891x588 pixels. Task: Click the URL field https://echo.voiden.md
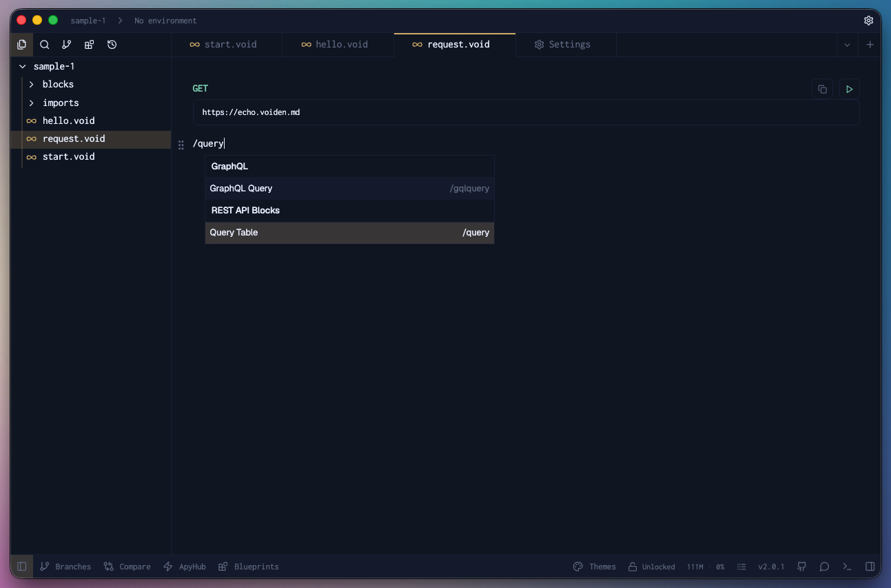coord(526,112)
